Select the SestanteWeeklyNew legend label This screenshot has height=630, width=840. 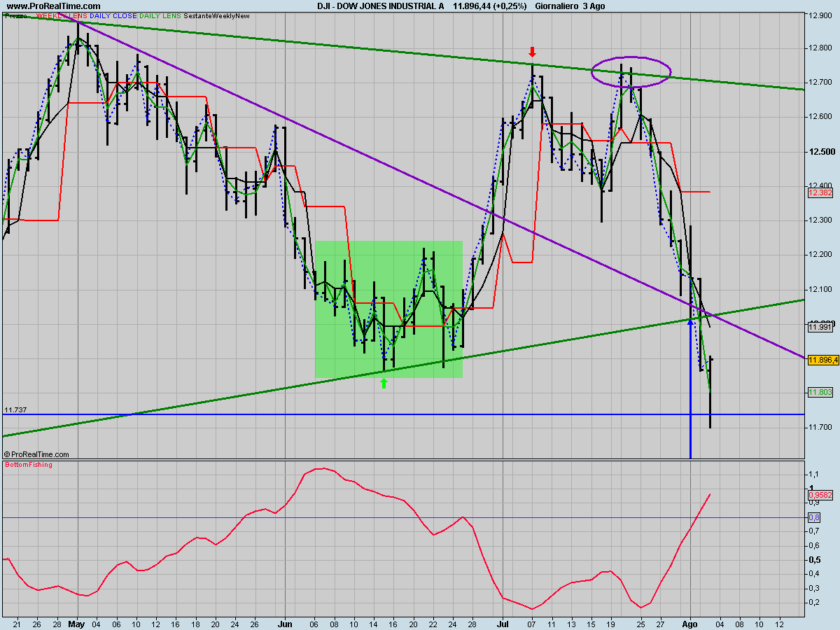click(x=216, y=15)
